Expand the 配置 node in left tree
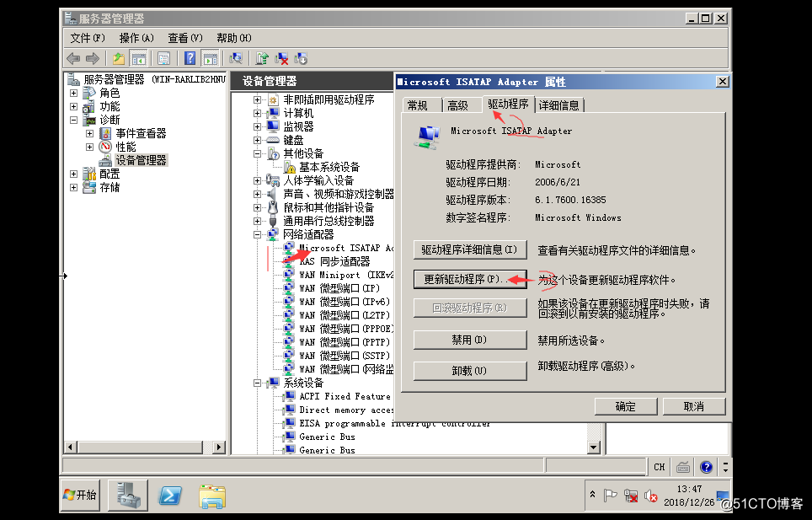This screenshot has height=520, width=812. click(x=73, y=174)
